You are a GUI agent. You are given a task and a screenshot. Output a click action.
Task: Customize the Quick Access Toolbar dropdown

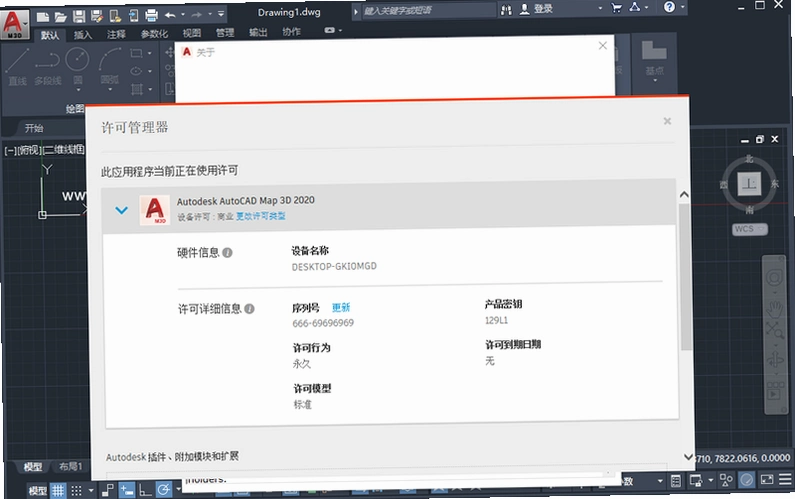click(x=221, y=14)
